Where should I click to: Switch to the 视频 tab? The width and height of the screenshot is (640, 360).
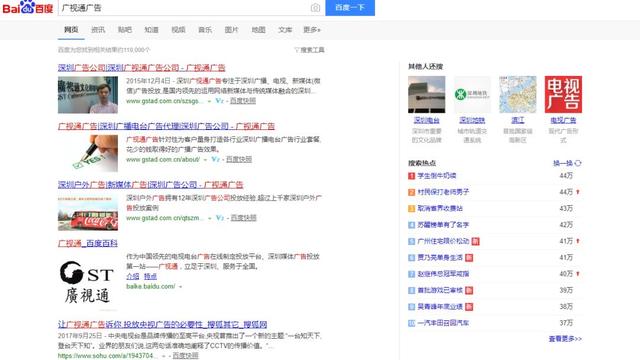[x=178, y=30]
